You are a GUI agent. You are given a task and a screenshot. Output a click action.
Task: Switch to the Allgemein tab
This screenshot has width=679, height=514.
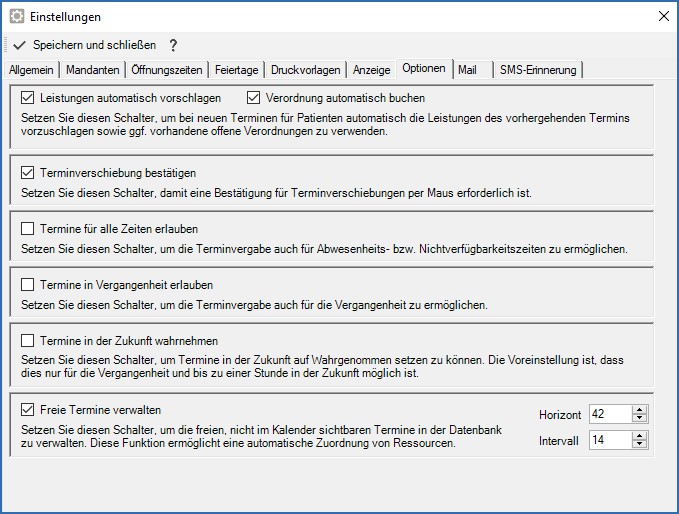click(x=31, y=70)
